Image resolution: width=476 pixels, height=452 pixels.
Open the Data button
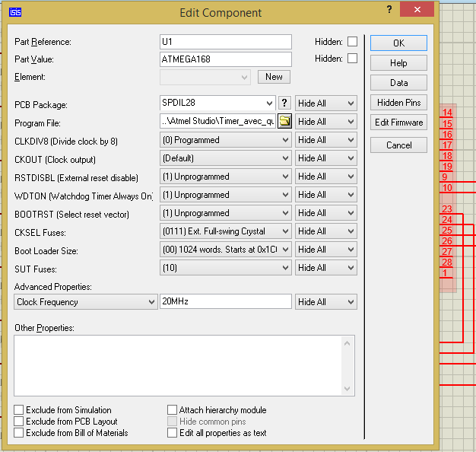pos(398,83)
